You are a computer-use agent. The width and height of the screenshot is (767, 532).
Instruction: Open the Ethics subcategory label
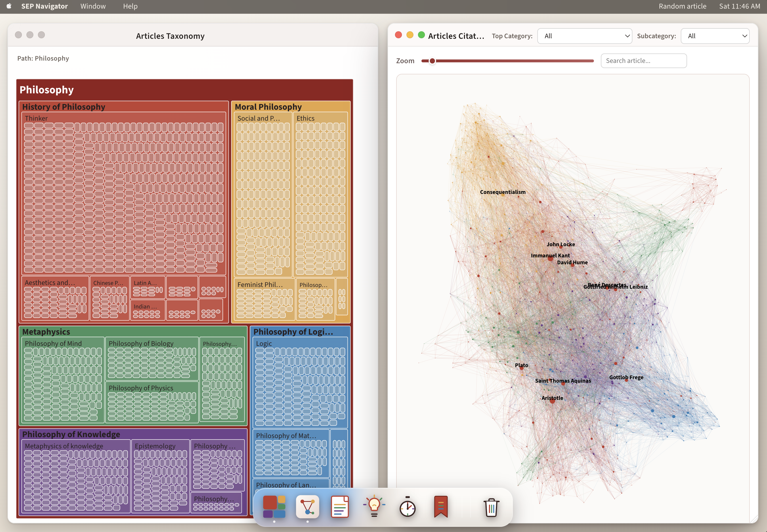[305, 118]
